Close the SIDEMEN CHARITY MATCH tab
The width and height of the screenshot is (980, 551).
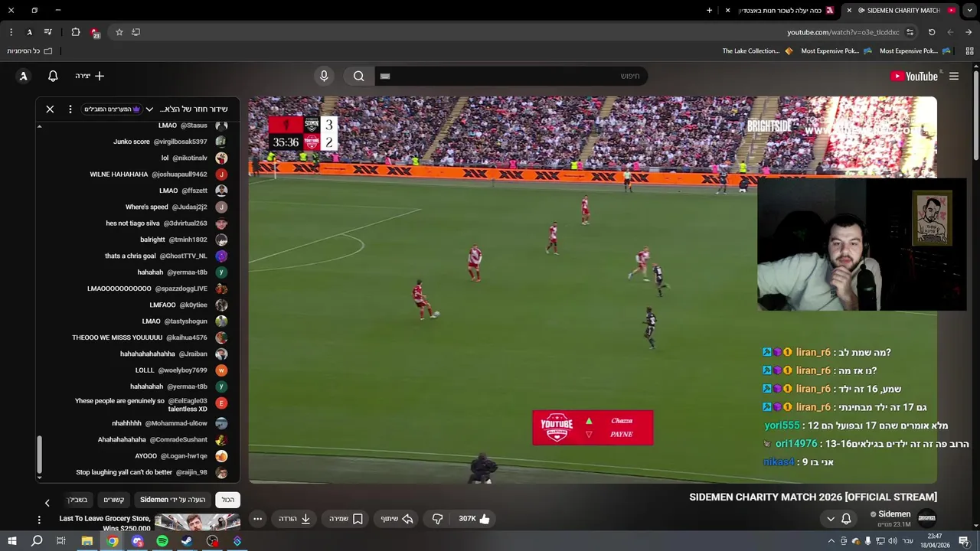pyautogui.click(x=848, y=10)
